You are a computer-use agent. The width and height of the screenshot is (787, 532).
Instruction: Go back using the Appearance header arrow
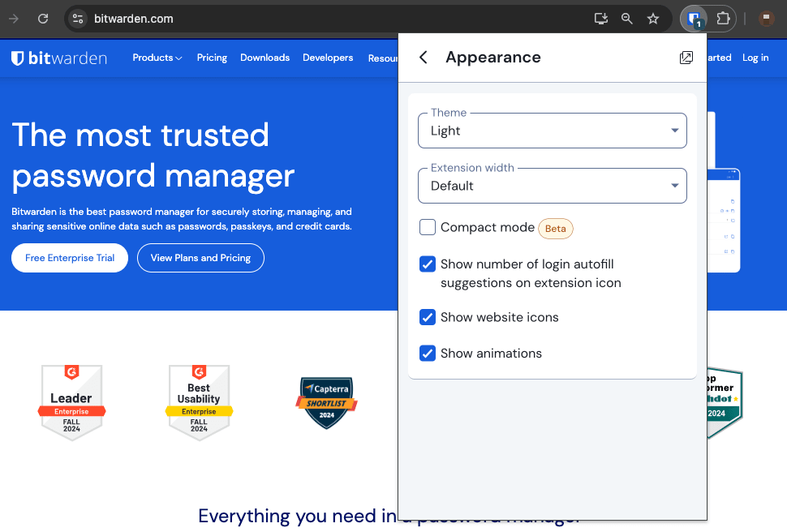click(422, 57)
